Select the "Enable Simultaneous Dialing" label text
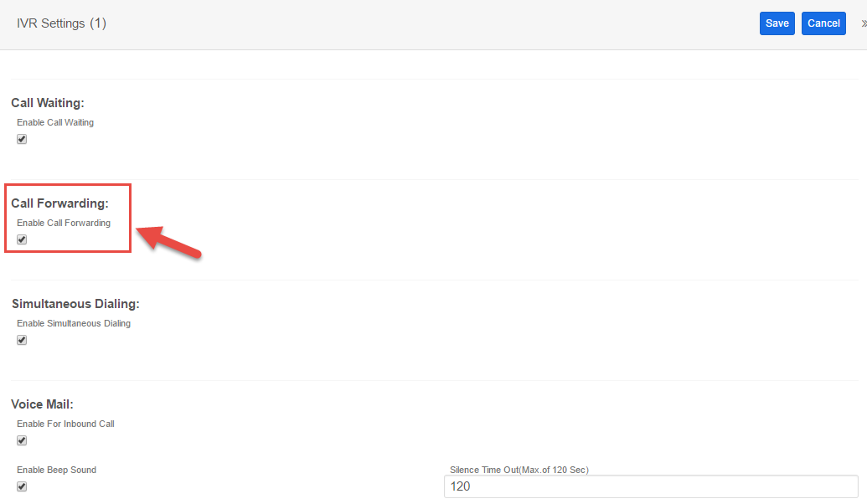The width and height of the screenshot is (867, 504). (x=74, y=324)
